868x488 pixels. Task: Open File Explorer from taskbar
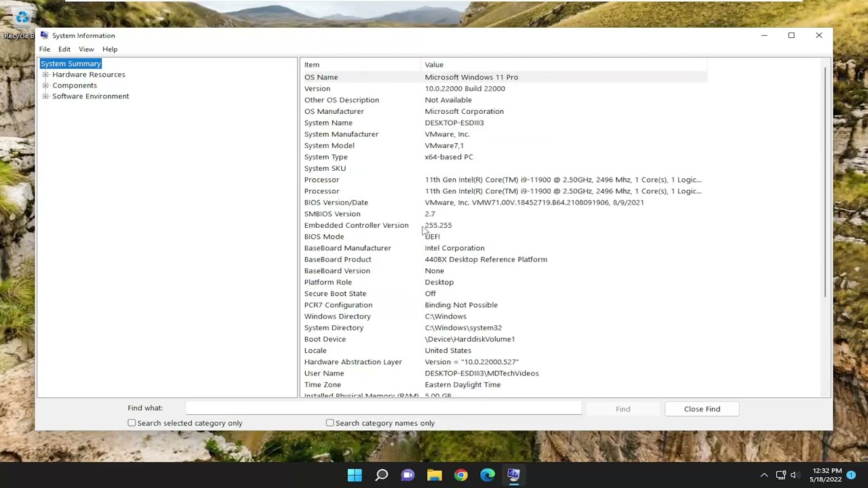coord(434,475)
